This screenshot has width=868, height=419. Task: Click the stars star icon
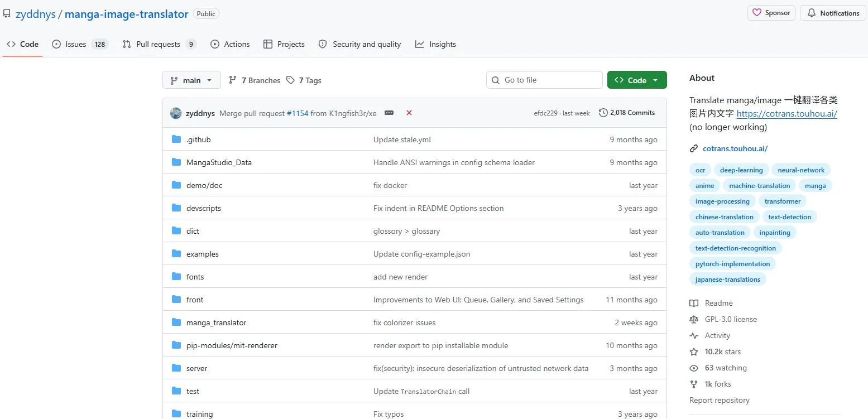[694, 352]
